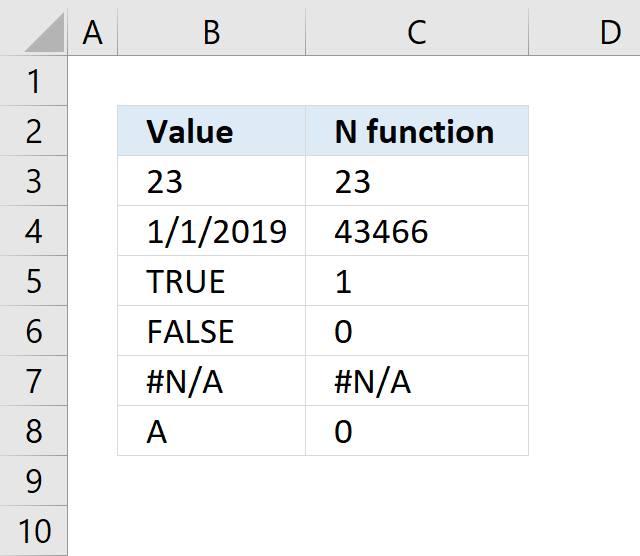This screenshot has height=556, width=640.
Task: Select the FALSE value cell
Action: coord(211,331)
